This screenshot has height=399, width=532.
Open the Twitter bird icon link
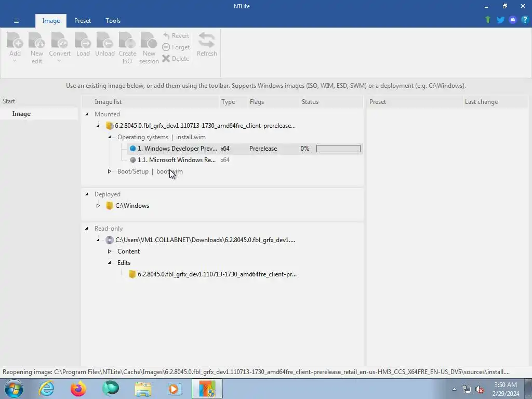[500, 20]
